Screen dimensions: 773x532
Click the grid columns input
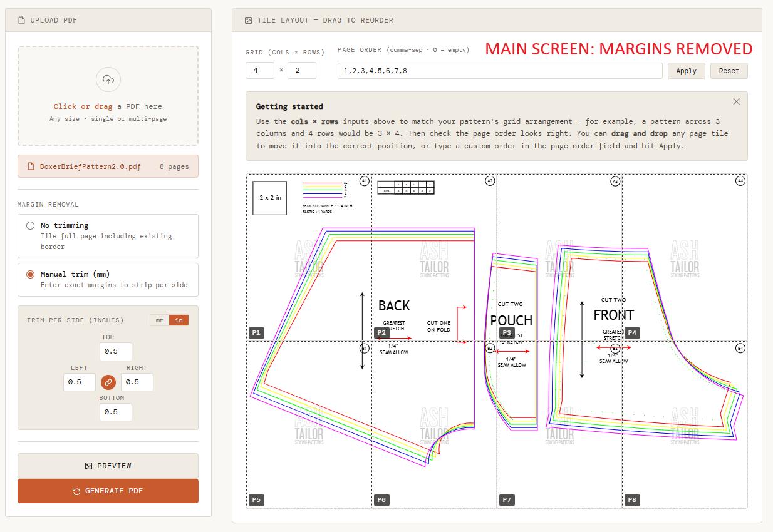click(260, 70)
